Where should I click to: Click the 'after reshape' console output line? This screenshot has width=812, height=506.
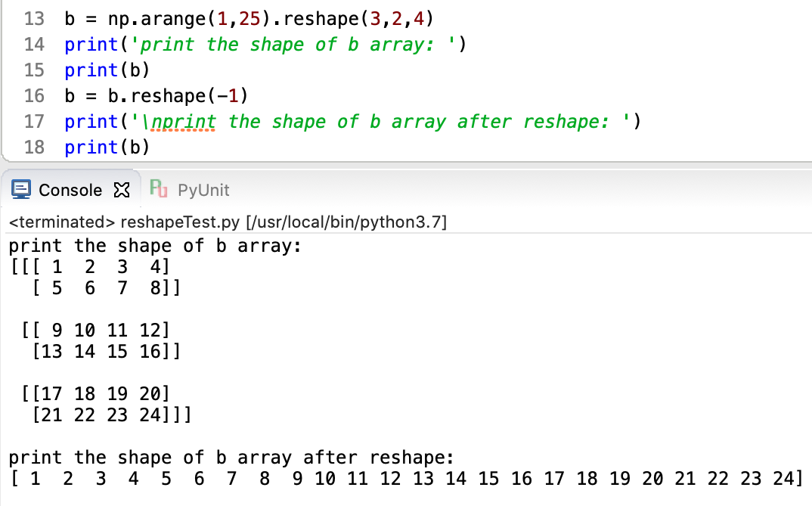pos(231,458)
